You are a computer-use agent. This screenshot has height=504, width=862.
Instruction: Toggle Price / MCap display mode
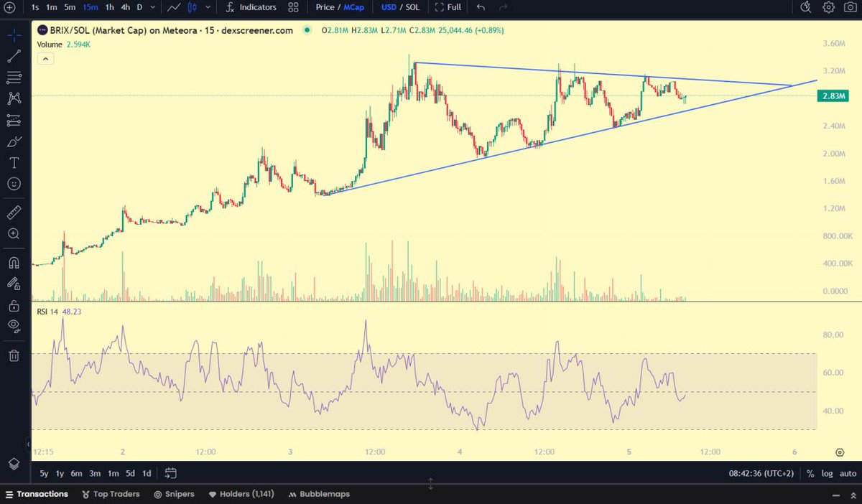[x=338, y=7]
